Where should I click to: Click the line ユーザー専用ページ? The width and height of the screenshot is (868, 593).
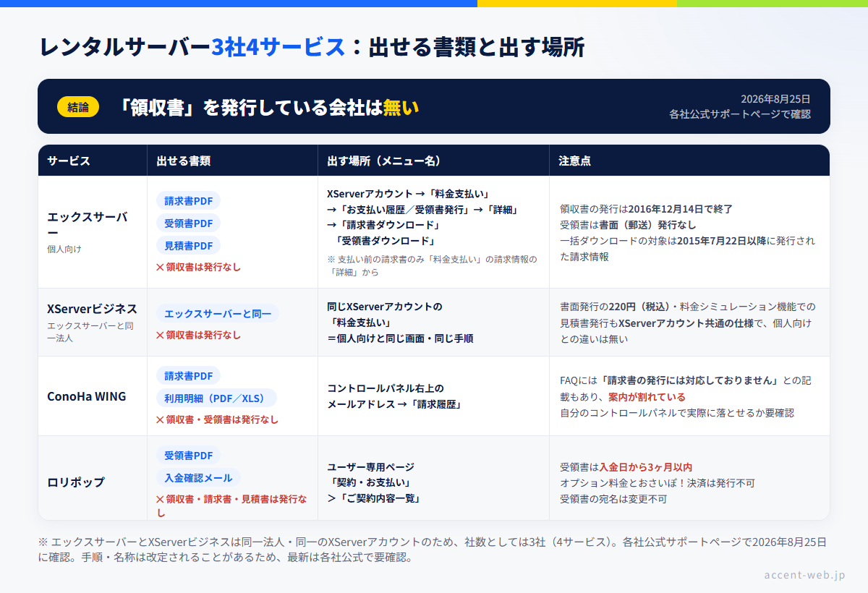[370, 467]
